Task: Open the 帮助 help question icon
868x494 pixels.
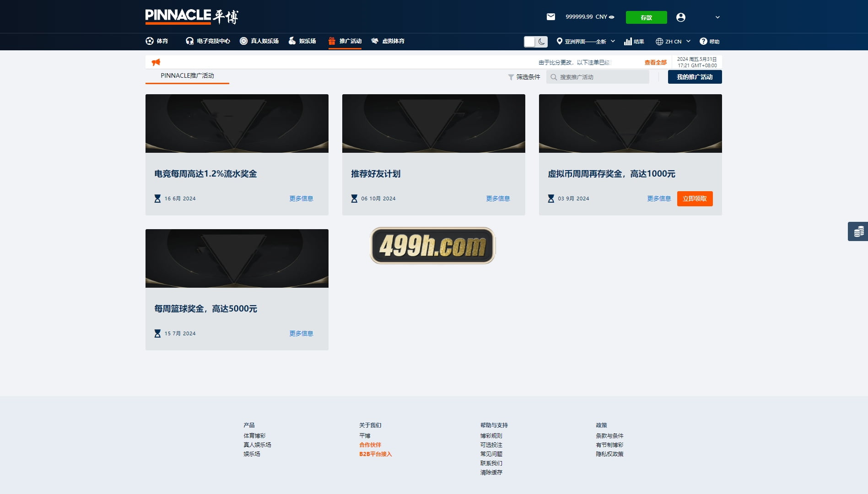Action: (x=703, y=42)
